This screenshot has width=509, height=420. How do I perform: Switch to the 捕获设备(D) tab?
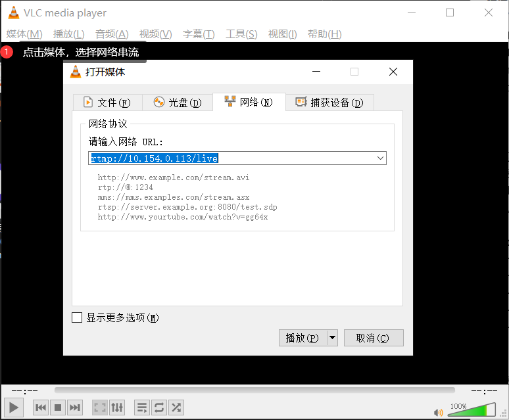coord(330,103)
